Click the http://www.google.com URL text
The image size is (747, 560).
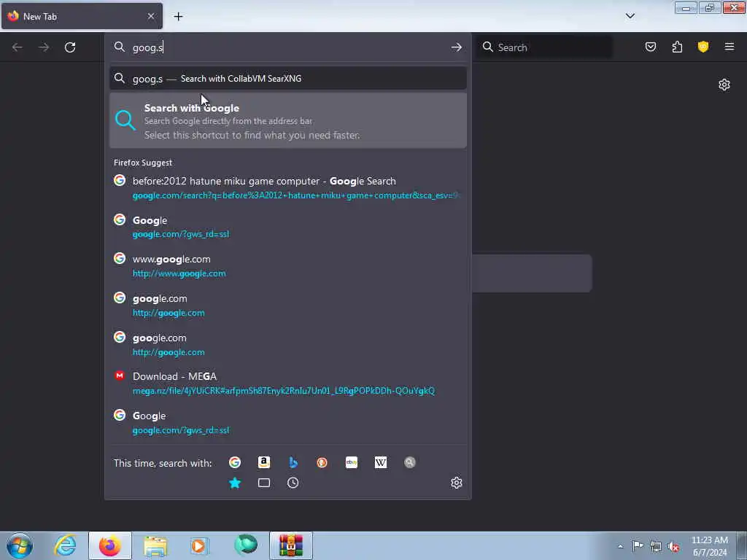coord(179,273)
